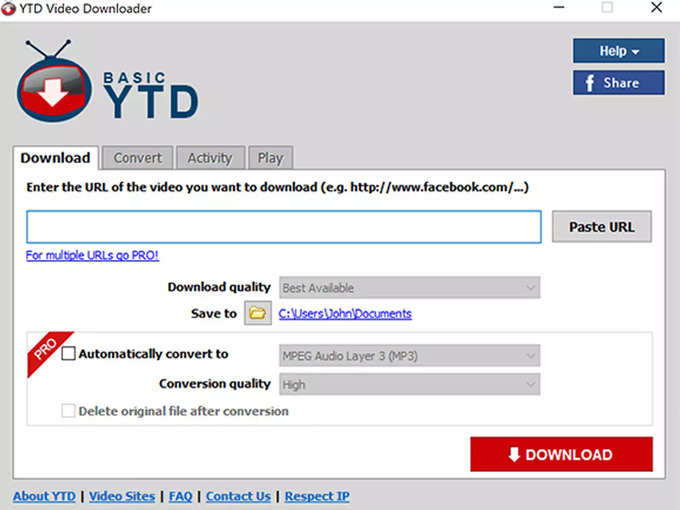Open the Conversion quality High dropdown
The width and height of the screenshot is (680, 510).
(409, 384)
